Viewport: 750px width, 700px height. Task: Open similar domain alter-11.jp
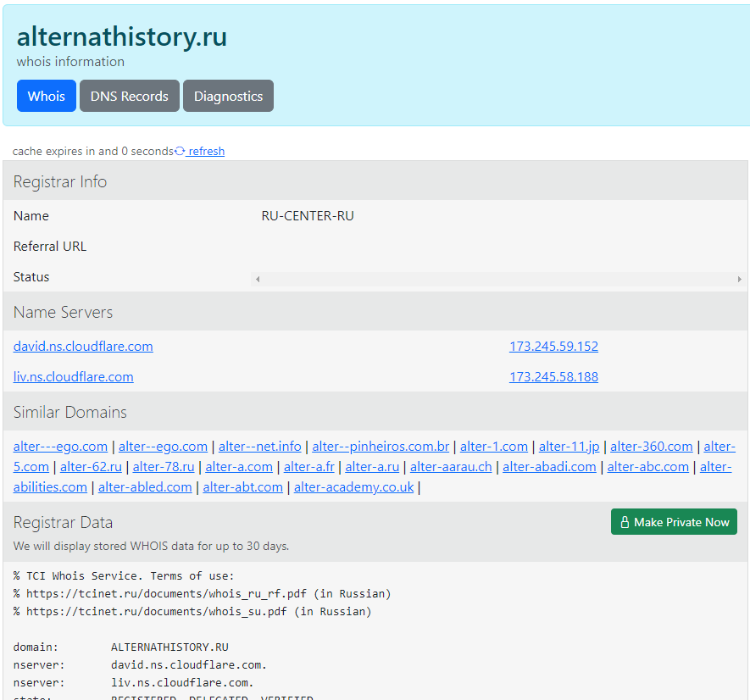569,446
